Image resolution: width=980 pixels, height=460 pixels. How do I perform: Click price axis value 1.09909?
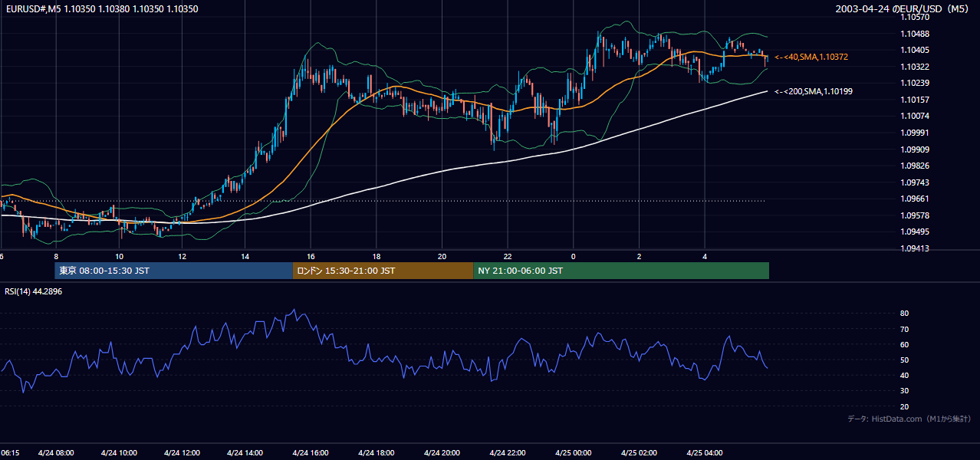915,149
